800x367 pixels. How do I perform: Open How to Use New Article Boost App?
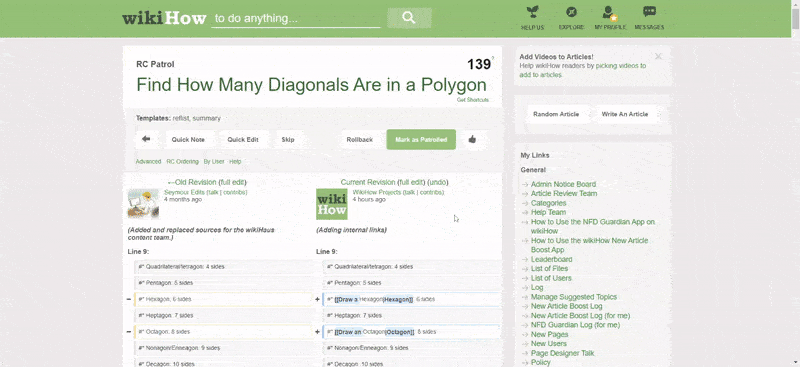589,245
